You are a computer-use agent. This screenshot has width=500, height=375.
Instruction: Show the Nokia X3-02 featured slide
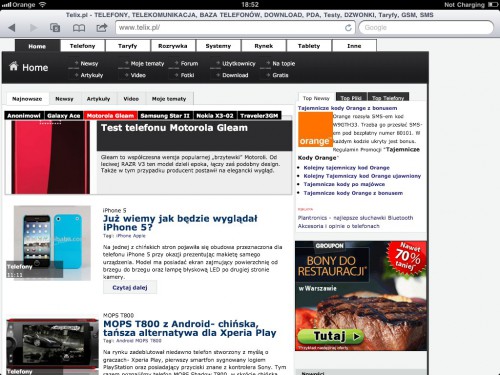(x=215, y=116)
